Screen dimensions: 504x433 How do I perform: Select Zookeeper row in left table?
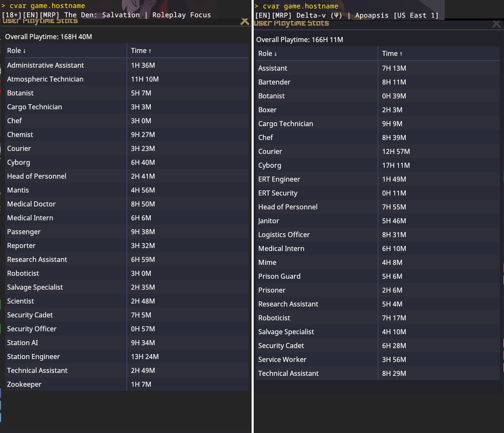[x=24, y=384]
